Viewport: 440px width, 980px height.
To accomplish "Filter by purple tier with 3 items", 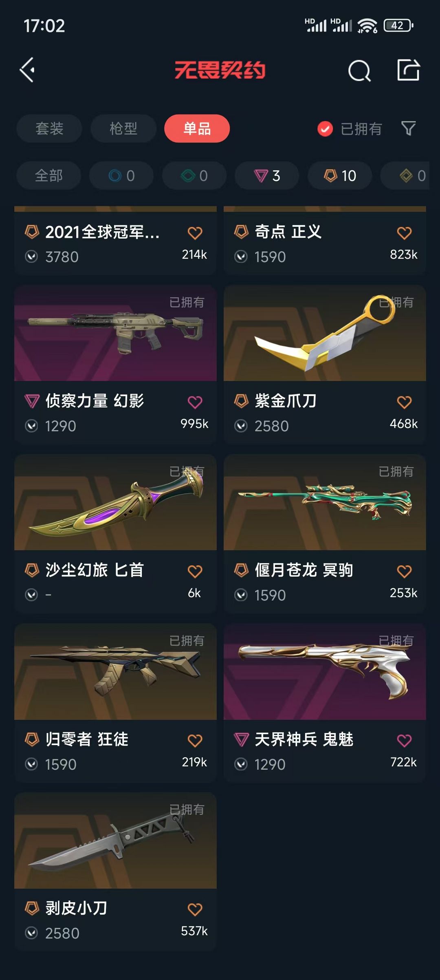I will (267, 176).
